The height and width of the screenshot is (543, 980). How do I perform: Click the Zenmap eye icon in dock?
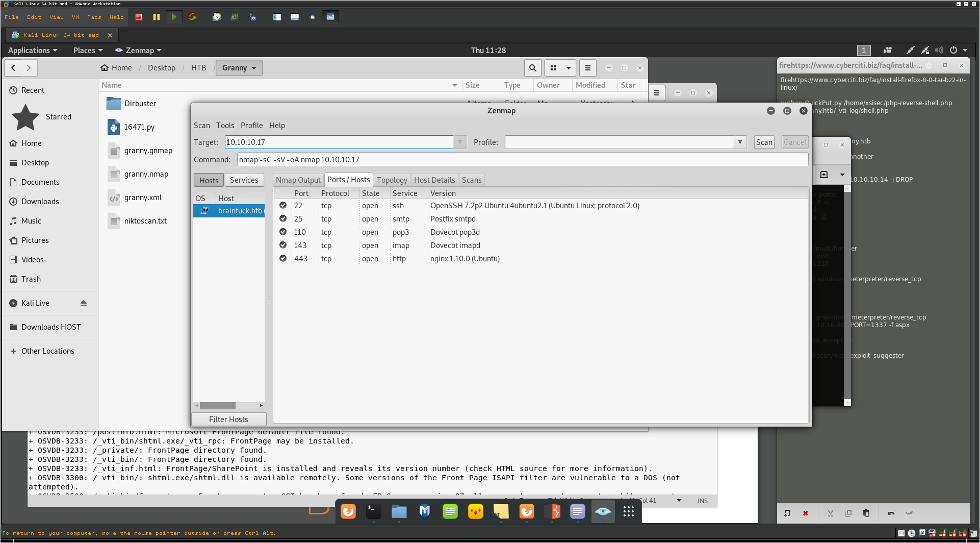point(603,511)
